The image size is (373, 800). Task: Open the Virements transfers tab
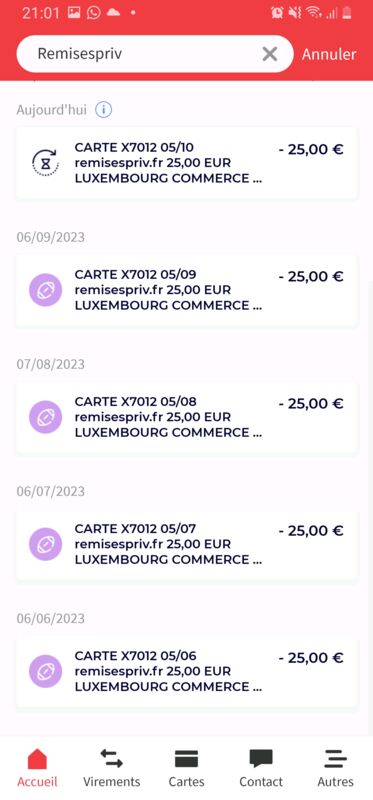click(111, 768)
